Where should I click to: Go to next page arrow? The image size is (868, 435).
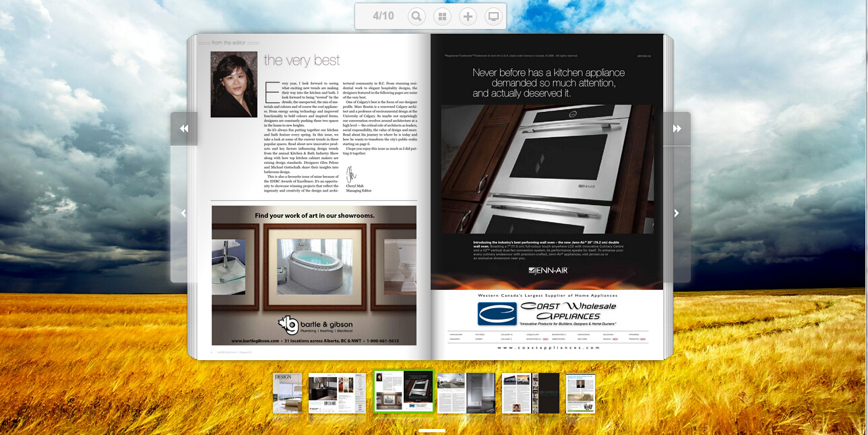677,214
